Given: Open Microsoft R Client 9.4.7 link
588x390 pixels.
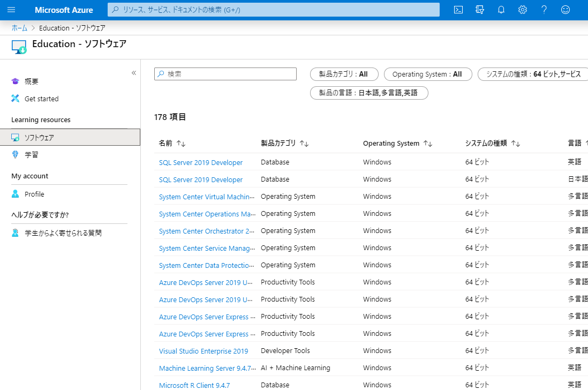Looking at the screenshot, I should [x=194, y=386].
